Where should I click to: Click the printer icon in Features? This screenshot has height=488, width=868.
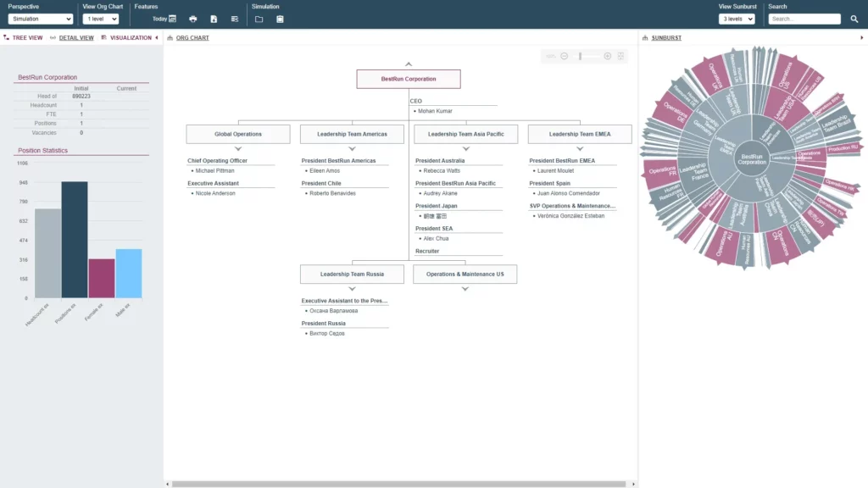coord(192,19)
